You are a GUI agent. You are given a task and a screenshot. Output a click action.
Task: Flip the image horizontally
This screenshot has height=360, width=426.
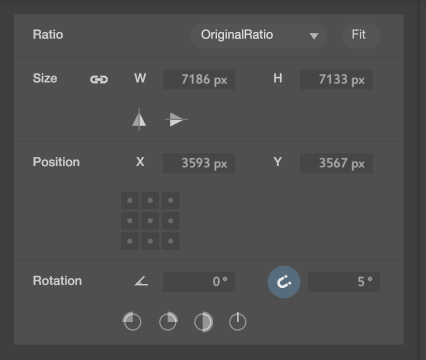(x=139, y=120)
